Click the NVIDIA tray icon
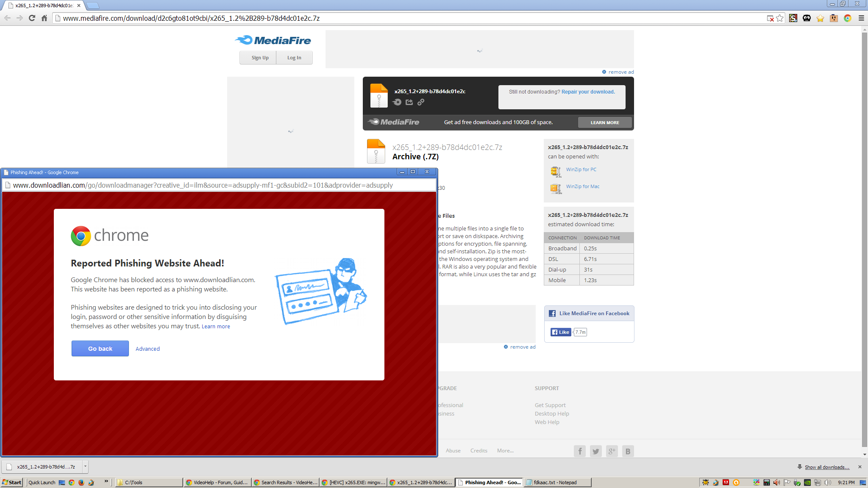 [x=807, y=482]
